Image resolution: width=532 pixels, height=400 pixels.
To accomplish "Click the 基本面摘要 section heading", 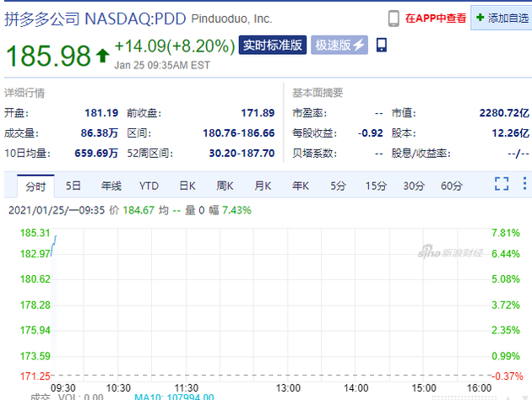I will 318,93.
